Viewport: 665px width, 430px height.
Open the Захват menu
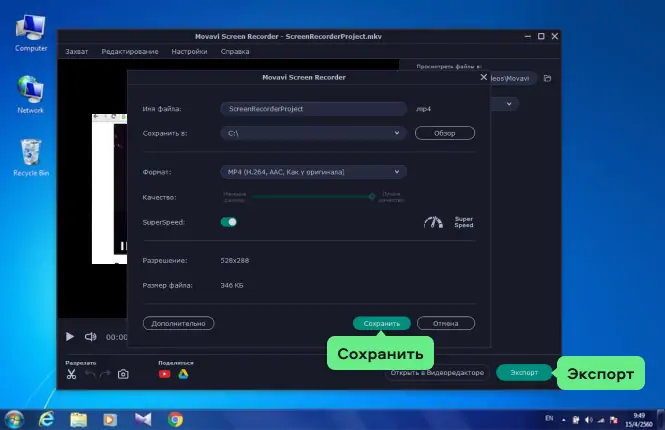(77, 51)
